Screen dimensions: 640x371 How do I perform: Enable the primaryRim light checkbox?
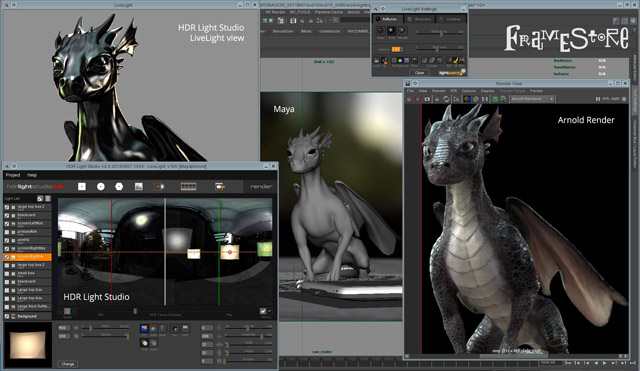[7, 232]
